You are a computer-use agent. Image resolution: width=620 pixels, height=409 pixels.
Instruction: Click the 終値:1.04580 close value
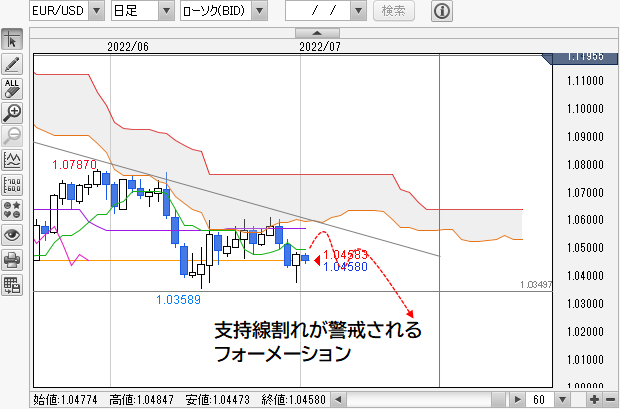(293, 400)
